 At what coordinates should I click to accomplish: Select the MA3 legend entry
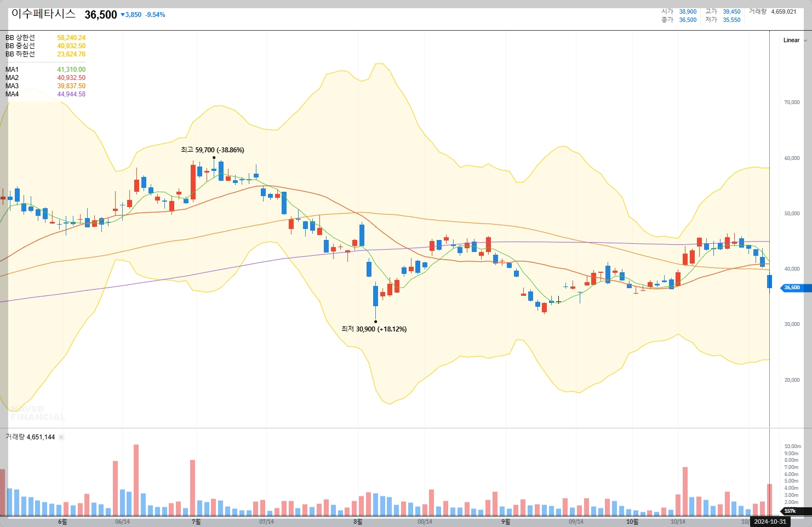(x=12, y=86)
